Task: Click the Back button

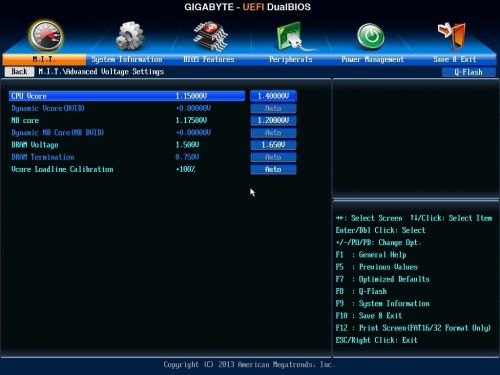Action: tap(19, 72)
